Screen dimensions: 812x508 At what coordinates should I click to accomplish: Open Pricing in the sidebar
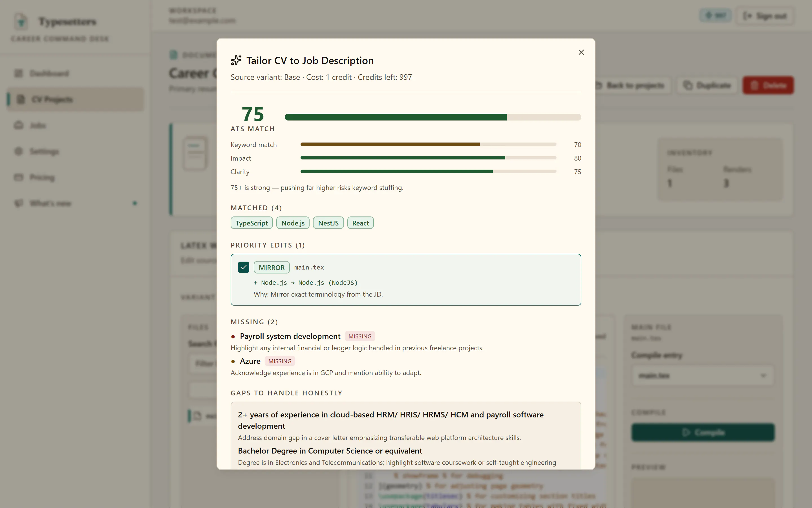click(75, 177)
